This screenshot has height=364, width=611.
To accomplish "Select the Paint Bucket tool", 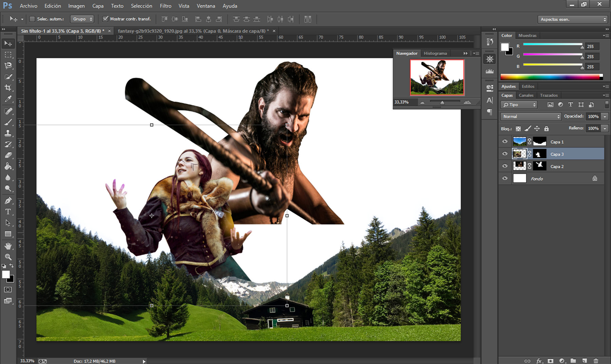I will click(x=8, y=166).
